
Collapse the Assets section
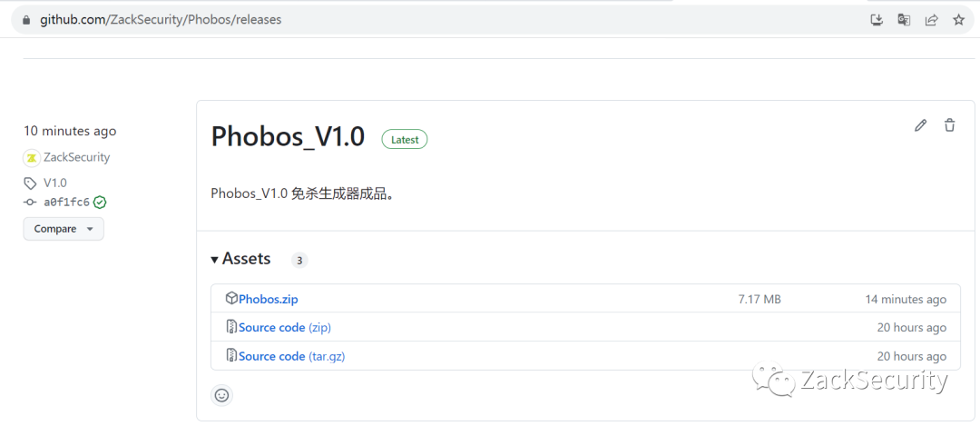[240, 259]
